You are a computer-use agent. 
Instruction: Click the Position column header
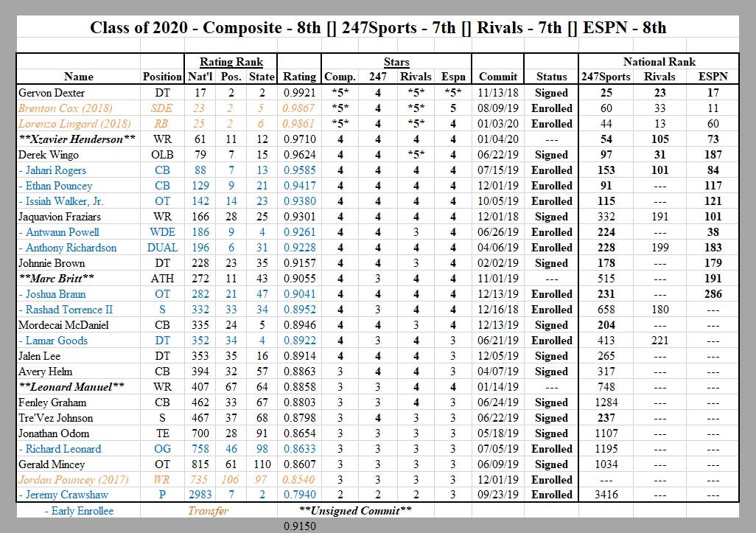[162, 77]
